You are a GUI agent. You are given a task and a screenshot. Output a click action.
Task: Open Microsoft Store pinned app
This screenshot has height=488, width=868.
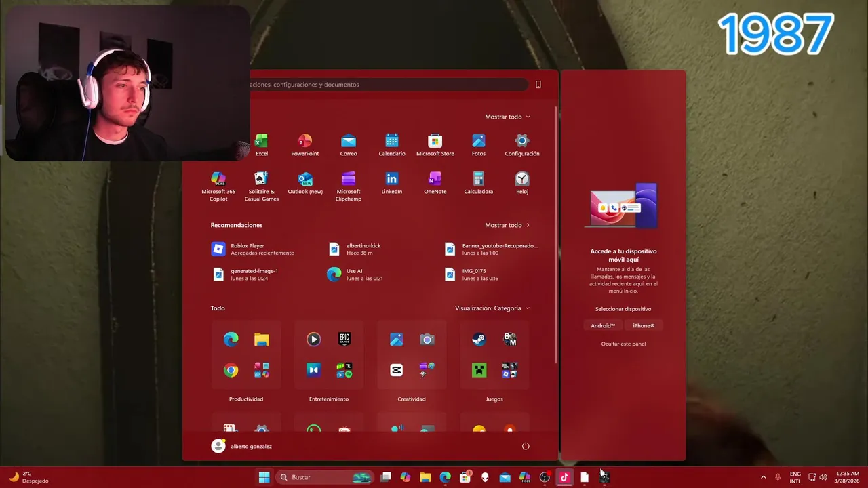[x=435, y=145]
